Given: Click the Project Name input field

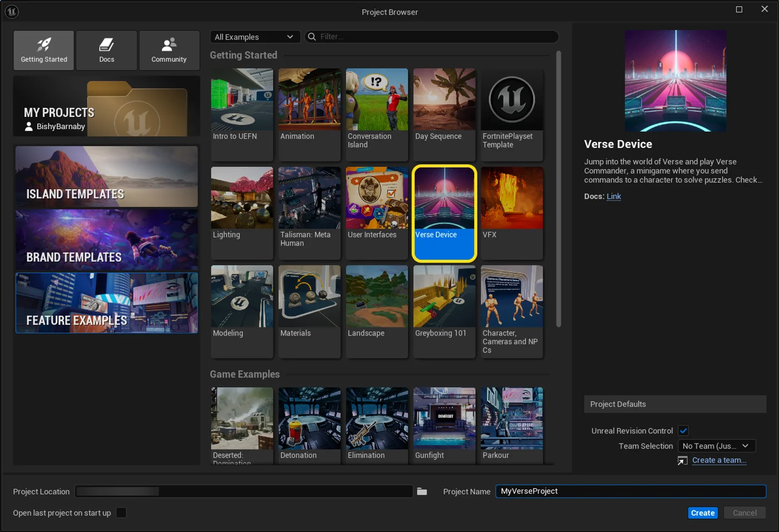Looking at the screenshot, I should tap(631, 491).
